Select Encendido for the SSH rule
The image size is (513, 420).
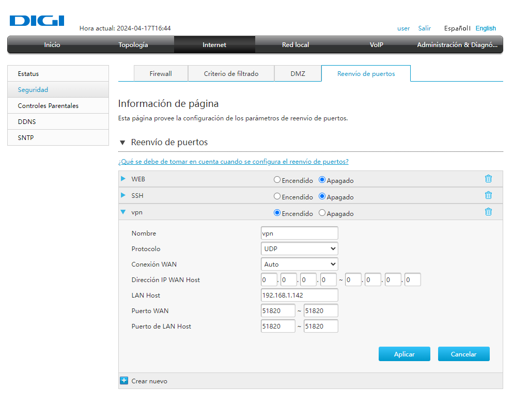pos(277,197)
